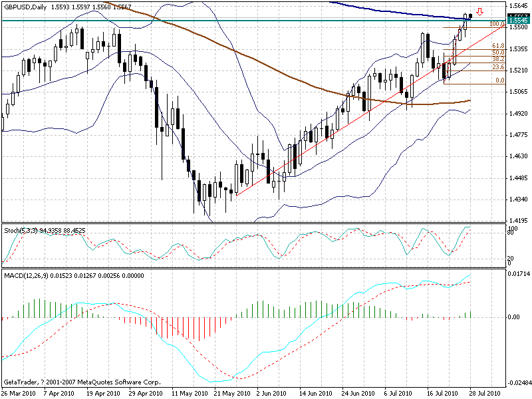
Task: Click the 1.5355 price axis value
Action: 518,49
